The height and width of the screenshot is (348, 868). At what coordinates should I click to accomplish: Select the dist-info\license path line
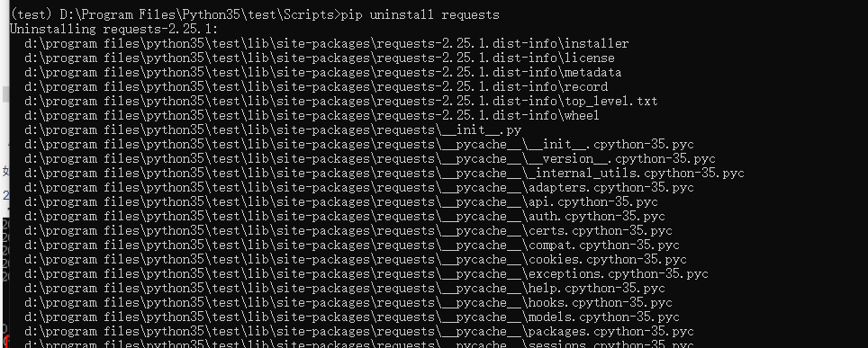pos(320,58)
